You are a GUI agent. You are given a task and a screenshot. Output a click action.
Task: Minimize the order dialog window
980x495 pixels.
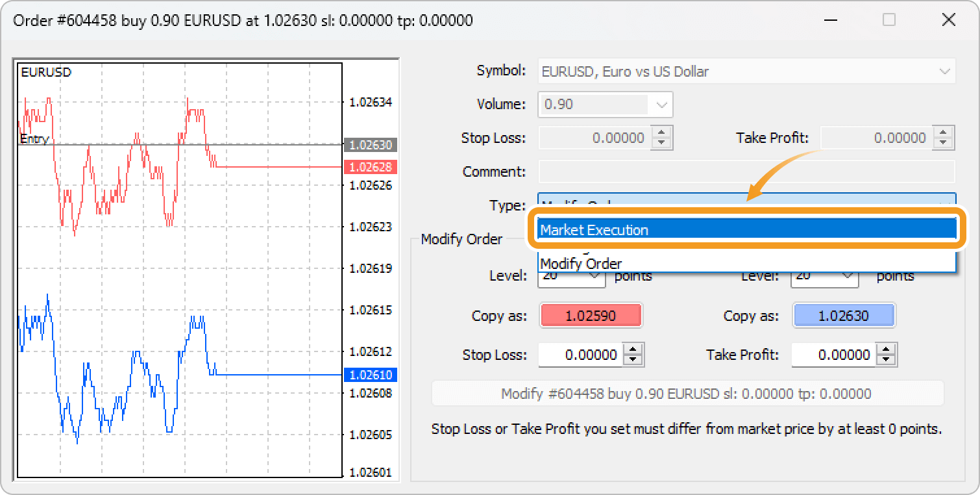(x=830, y=20)
